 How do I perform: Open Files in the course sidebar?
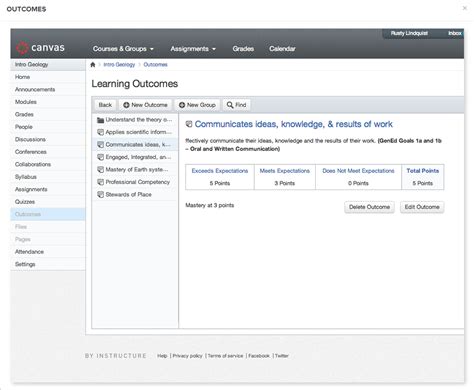click(48, 227)
